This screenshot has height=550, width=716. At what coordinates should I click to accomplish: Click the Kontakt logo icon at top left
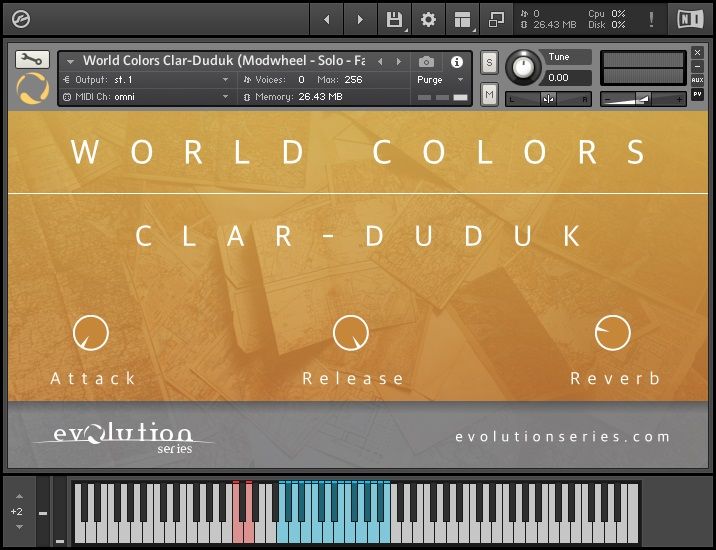21,20
